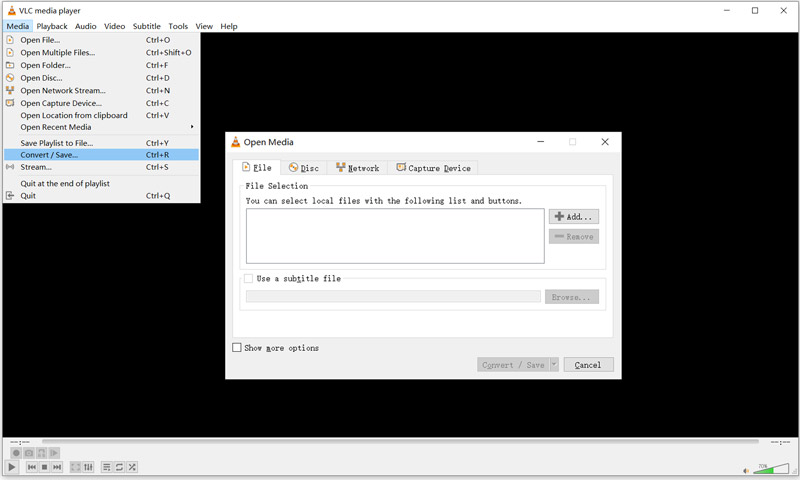Click the A-B loop icon

point(42,453)
